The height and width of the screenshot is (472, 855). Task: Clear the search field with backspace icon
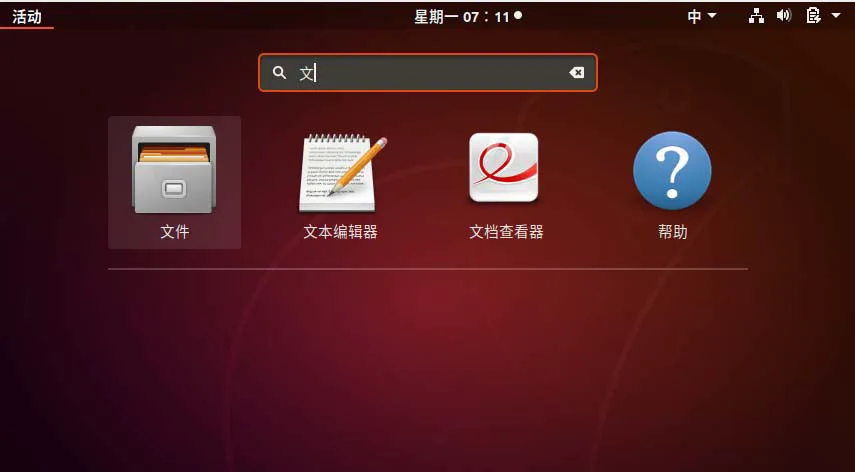pyautogui.click(x=576, y=72)
